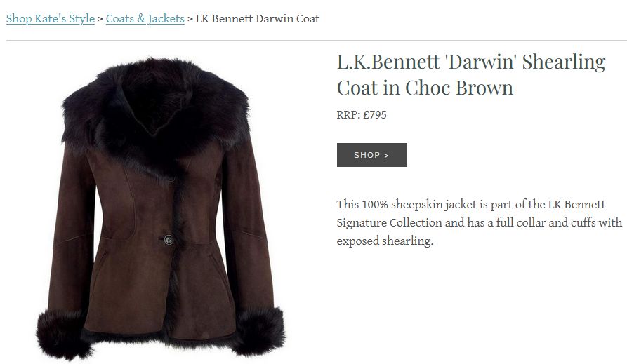Click 'Choc Brown' in the product heading
This screenshot has width=627, height=364.
click(x=459, y=88)
